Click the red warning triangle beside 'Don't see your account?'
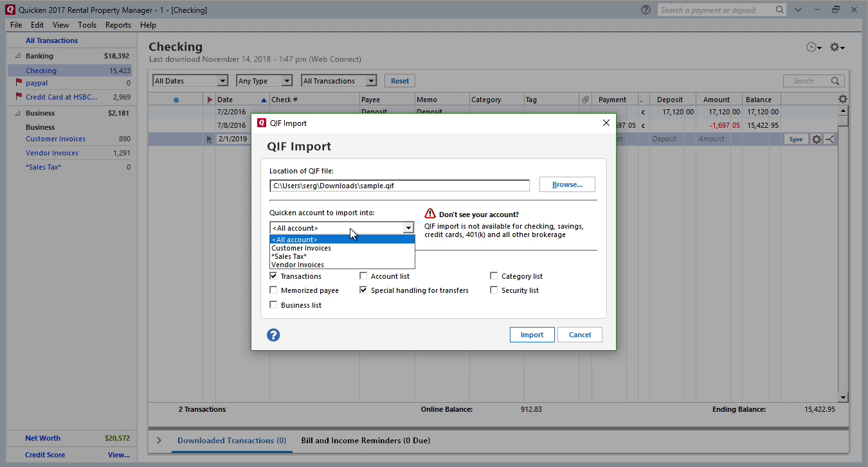 430,214
